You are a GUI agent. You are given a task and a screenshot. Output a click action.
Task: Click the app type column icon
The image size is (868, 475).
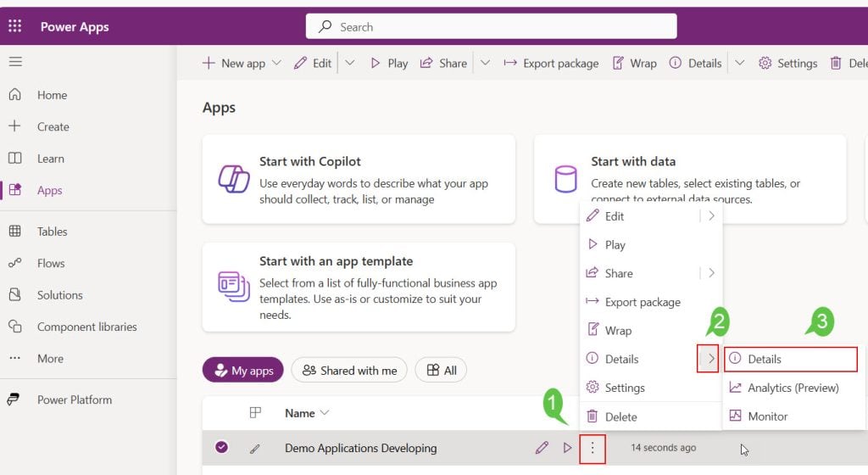coord(255,412)
